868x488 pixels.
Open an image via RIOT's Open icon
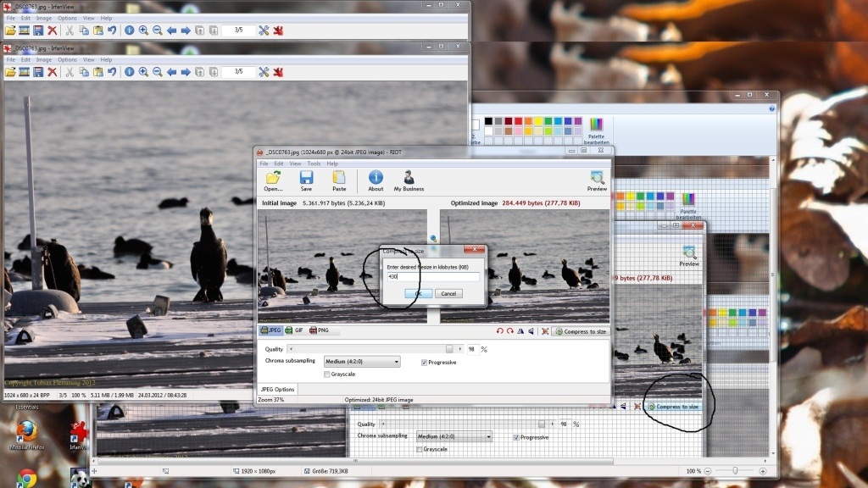tap(273, 181)
